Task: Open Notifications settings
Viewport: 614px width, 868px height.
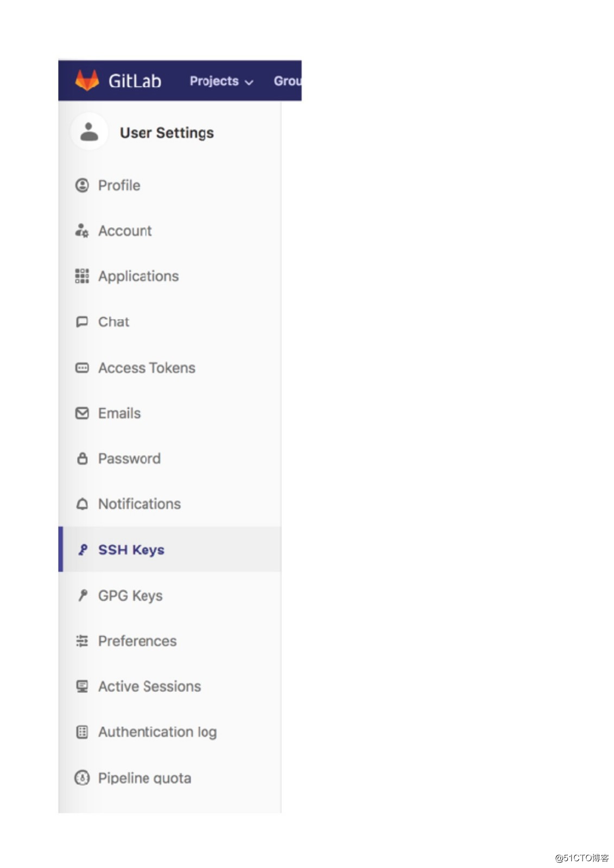Action: 140,504
